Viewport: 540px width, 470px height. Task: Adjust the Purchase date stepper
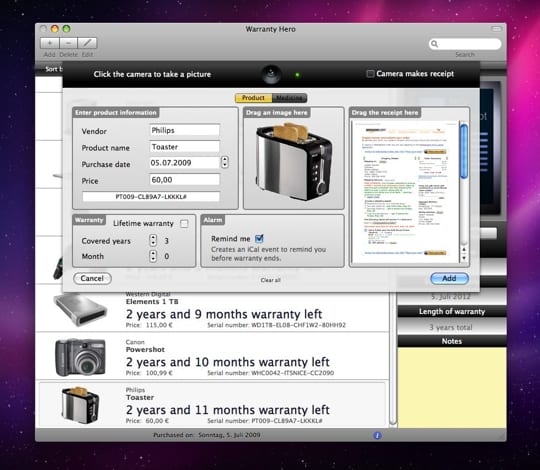point(225,162)
